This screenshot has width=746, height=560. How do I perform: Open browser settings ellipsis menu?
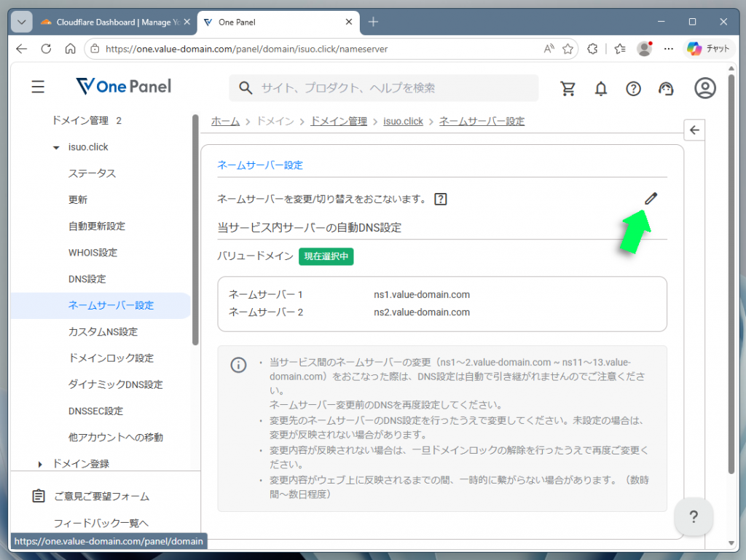point(669,49)
